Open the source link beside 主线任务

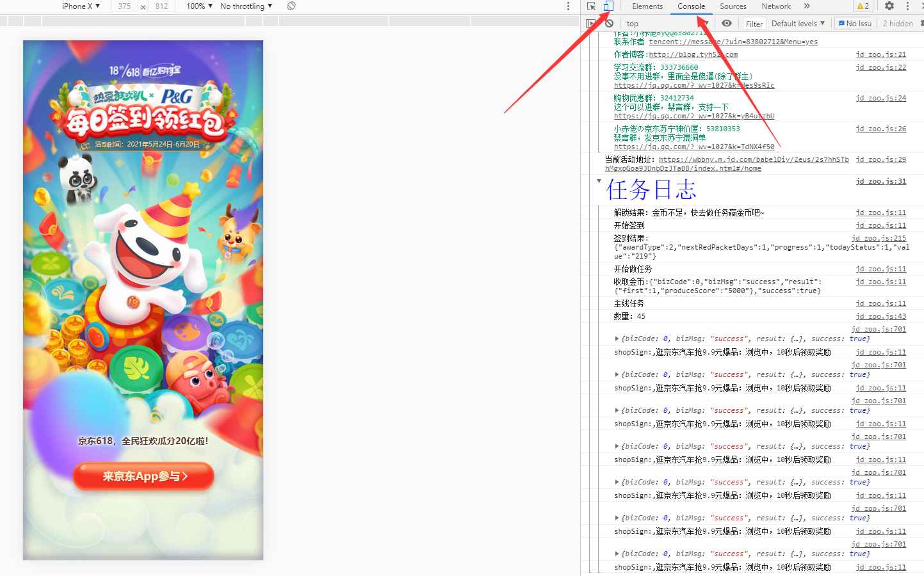881,303
